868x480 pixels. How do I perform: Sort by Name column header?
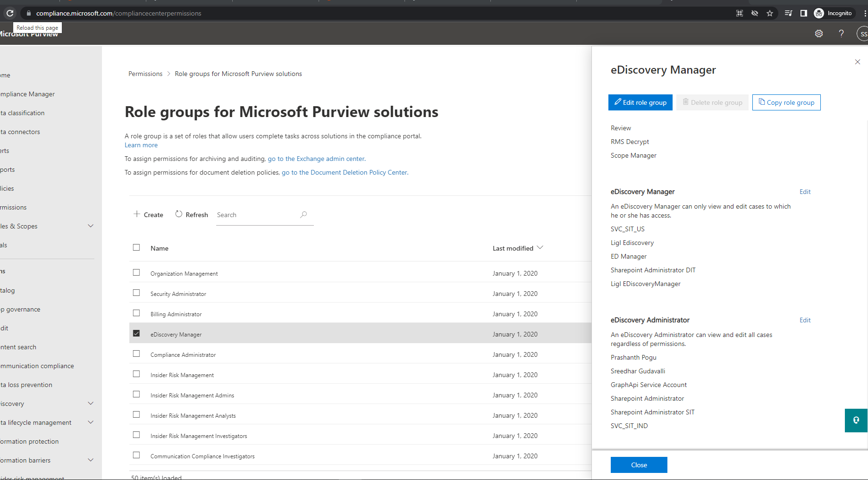160,248
